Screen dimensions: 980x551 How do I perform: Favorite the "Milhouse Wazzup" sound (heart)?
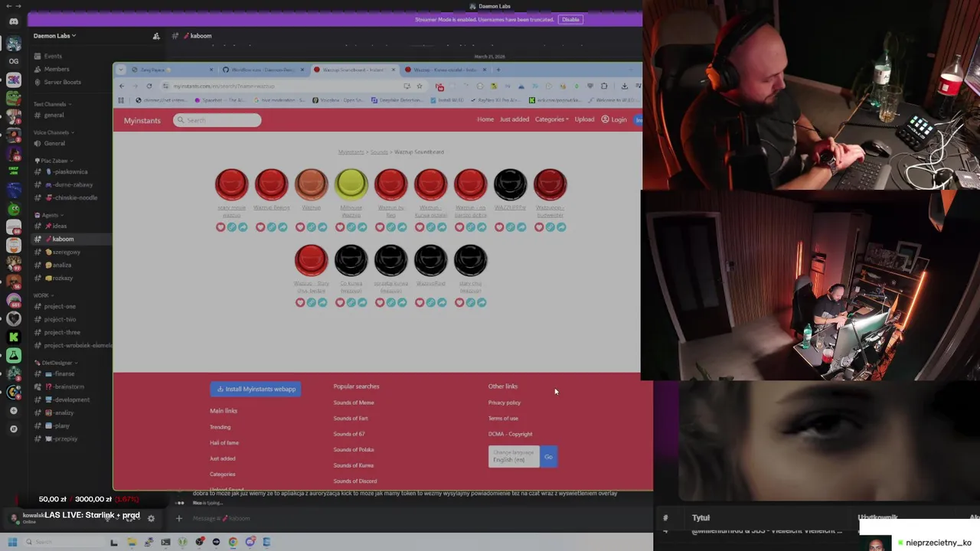340,227
